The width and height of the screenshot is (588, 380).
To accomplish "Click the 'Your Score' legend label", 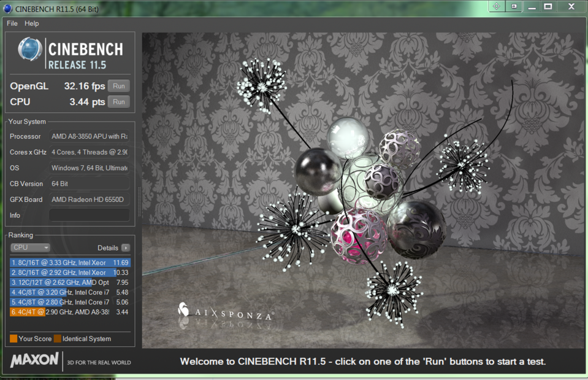I will tap(35, 339).
